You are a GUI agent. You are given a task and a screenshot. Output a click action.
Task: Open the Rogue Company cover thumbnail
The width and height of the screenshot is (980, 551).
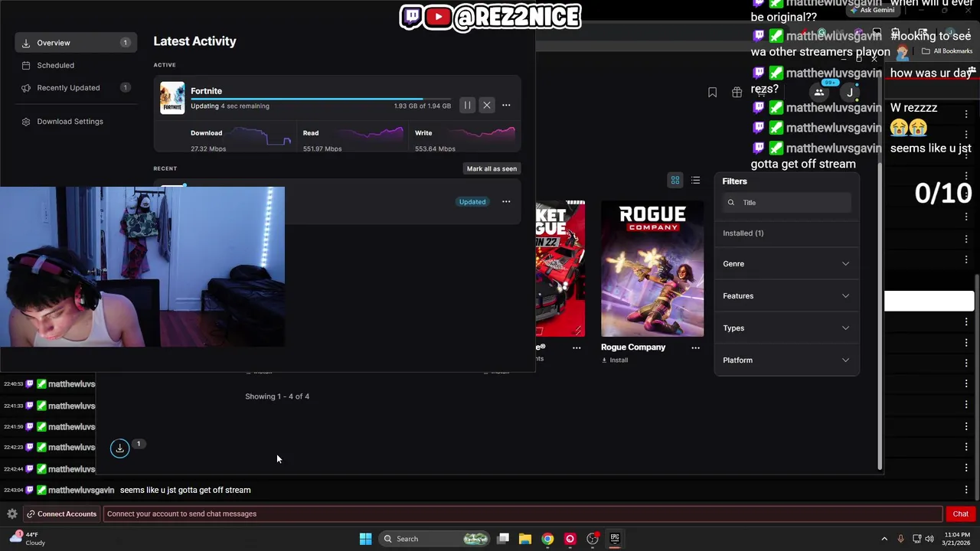pyautogui.click(x=652, y=269)
